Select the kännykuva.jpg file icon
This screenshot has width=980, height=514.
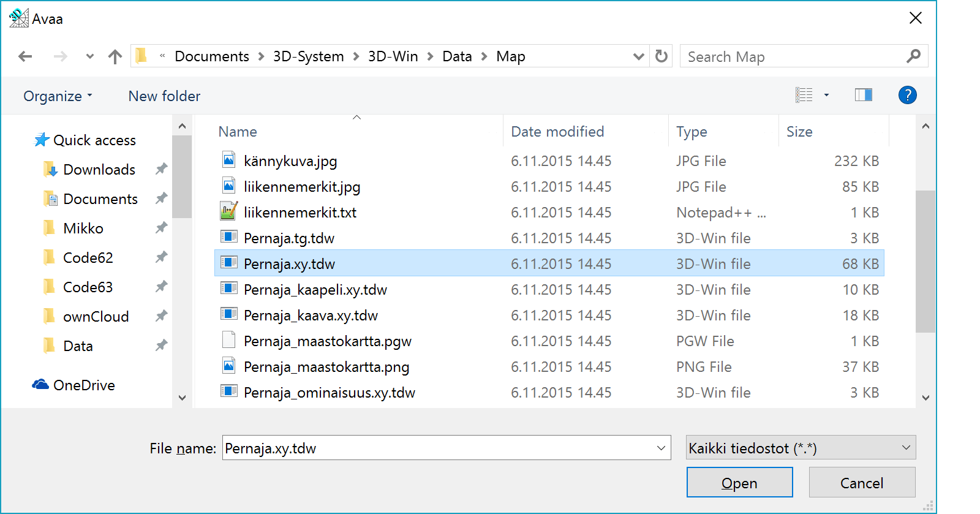228,161
